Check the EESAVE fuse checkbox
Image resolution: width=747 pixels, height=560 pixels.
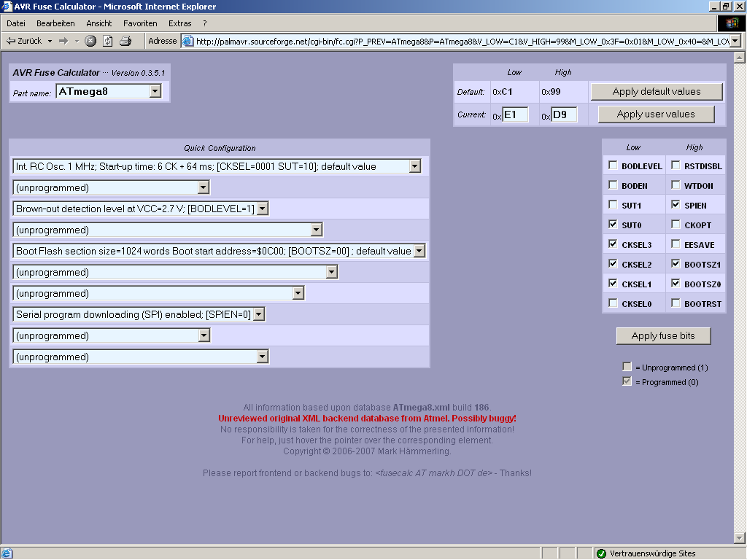(x=676, y=244)
